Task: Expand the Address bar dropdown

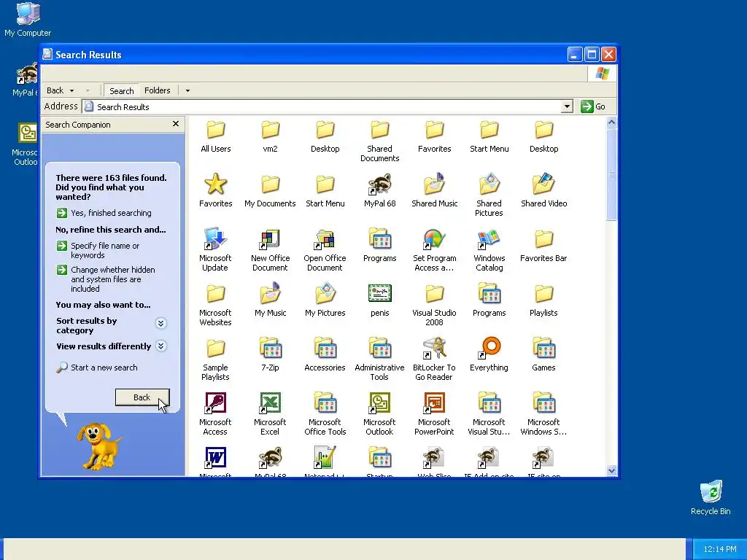Action: [x=566, y=106]
